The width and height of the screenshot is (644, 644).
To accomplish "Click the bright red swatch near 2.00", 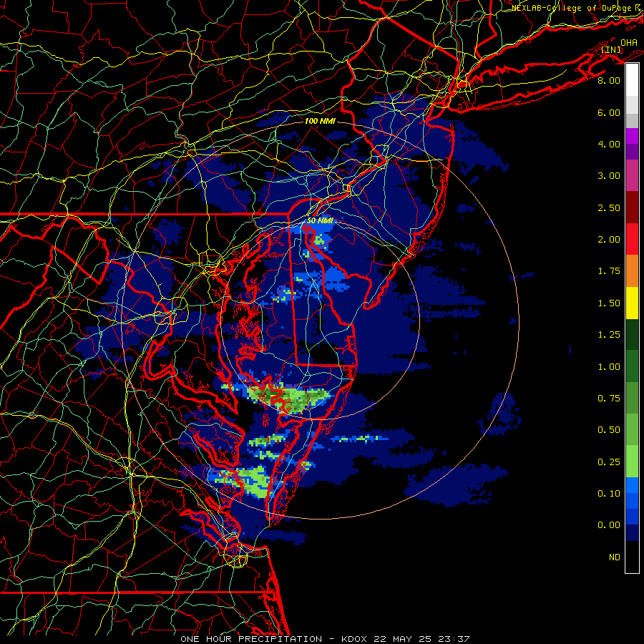I will point(632,239).
